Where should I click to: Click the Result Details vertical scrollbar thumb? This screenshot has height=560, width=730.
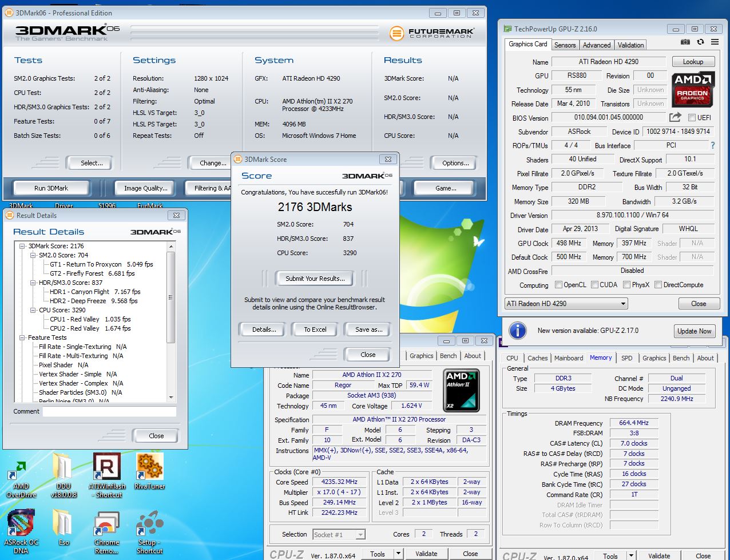click(x=170, y=297)
